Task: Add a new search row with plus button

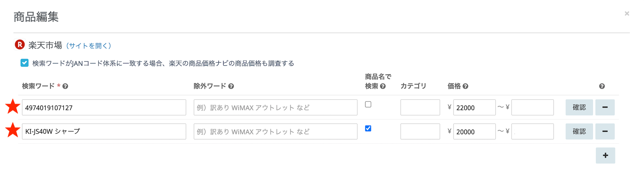Action: 605,155
